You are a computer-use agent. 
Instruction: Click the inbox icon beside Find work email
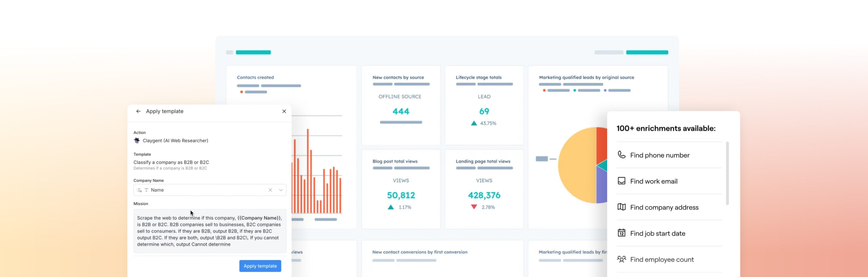pyautogui.click(x=622, y=181)
